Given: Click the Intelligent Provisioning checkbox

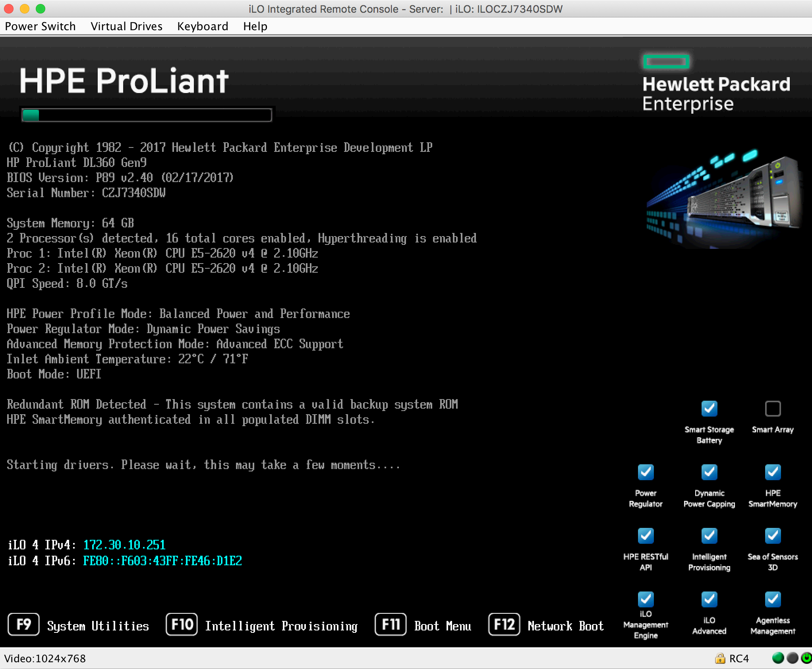Looking at the screenshot, I should tap(709, 535).
